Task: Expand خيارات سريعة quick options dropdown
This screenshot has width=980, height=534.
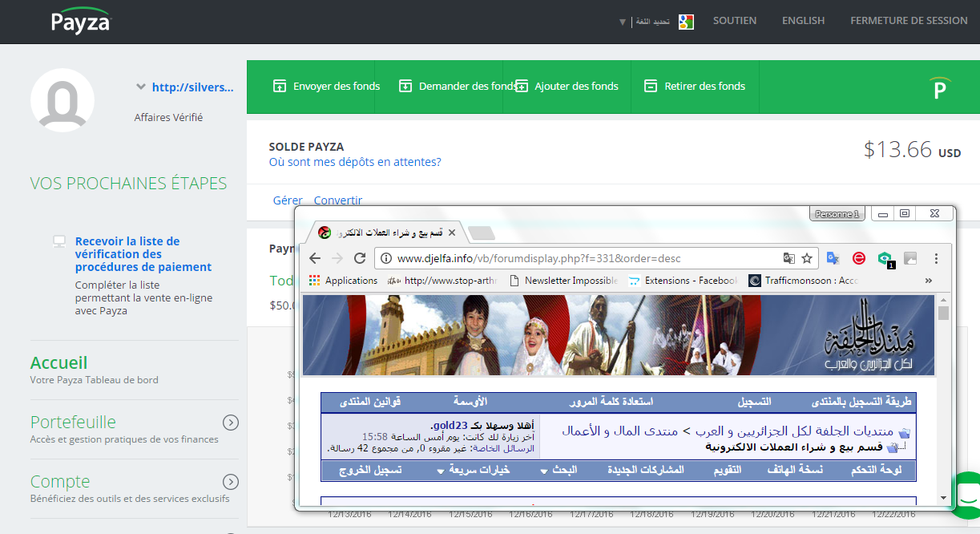Action: 474,470
